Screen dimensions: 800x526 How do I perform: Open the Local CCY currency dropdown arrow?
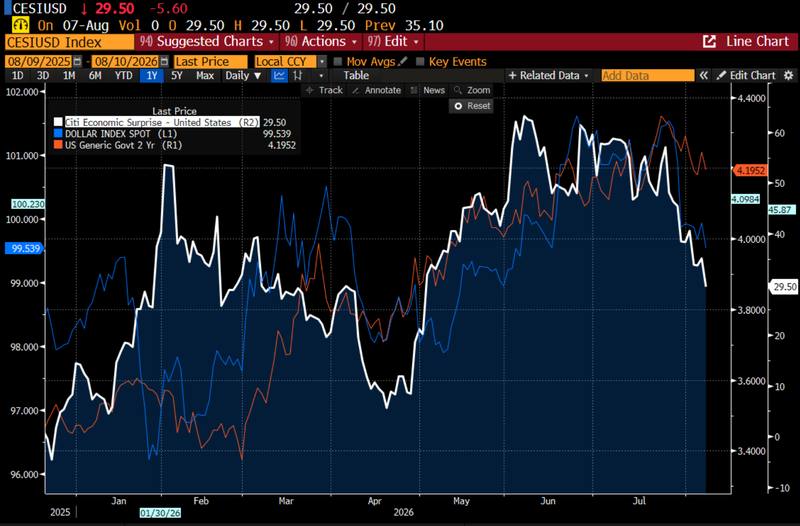(322, 62)
